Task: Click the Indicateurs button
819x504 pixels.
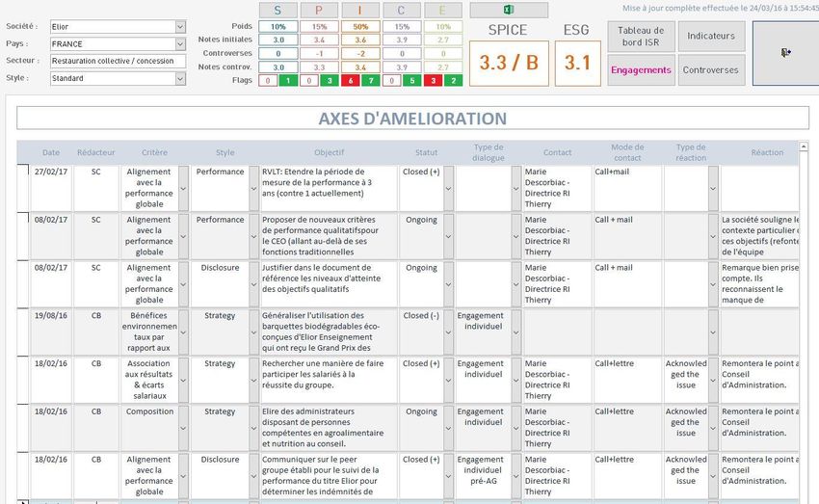Action: [711, 37]
